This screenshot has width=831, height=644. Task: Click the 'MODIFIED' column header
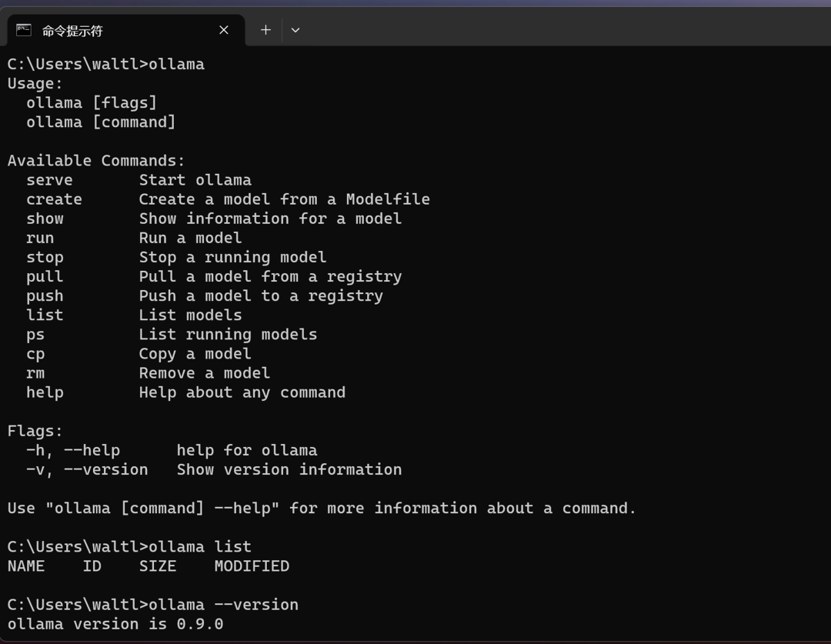click(x=252, y=566)
